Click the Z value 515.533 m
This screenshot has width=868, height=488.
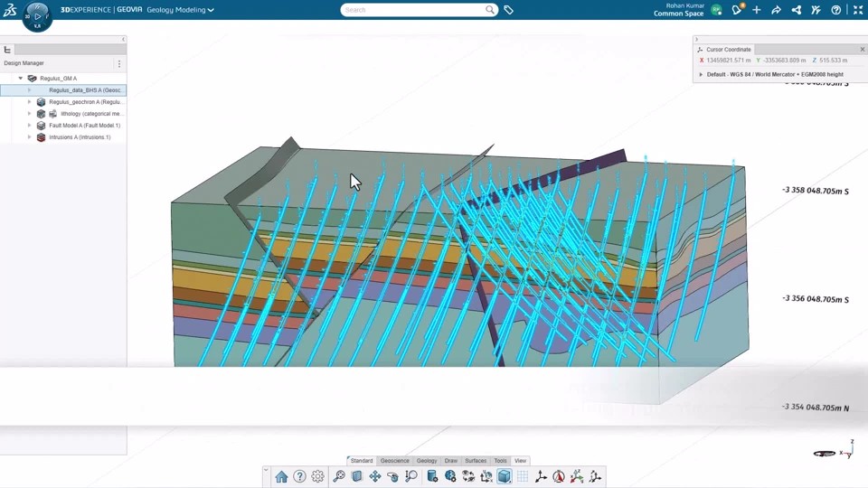click(834, 61)
